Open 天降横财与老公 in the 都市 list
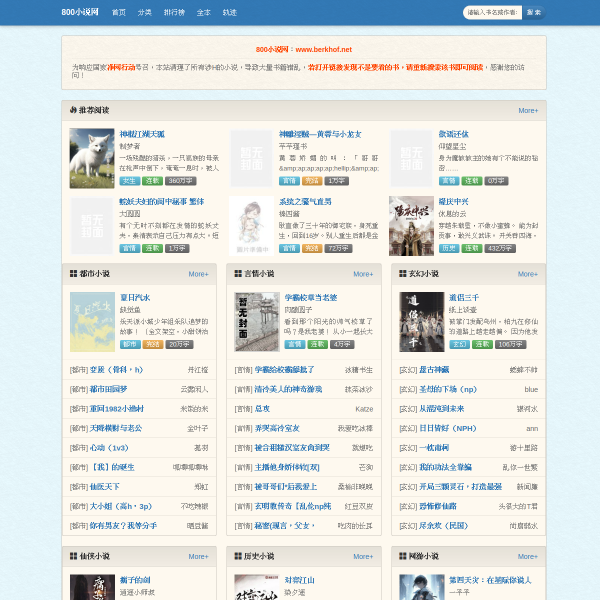 [116, 428]
